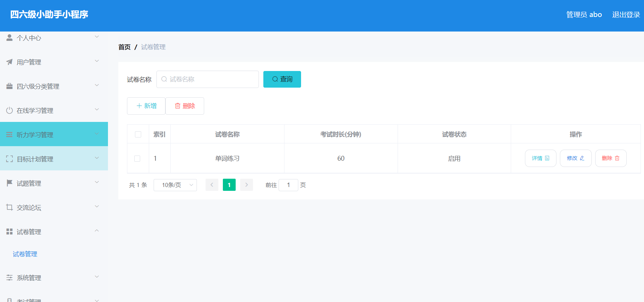Open the 10条/页 page size dropdown

pos(175,185)
